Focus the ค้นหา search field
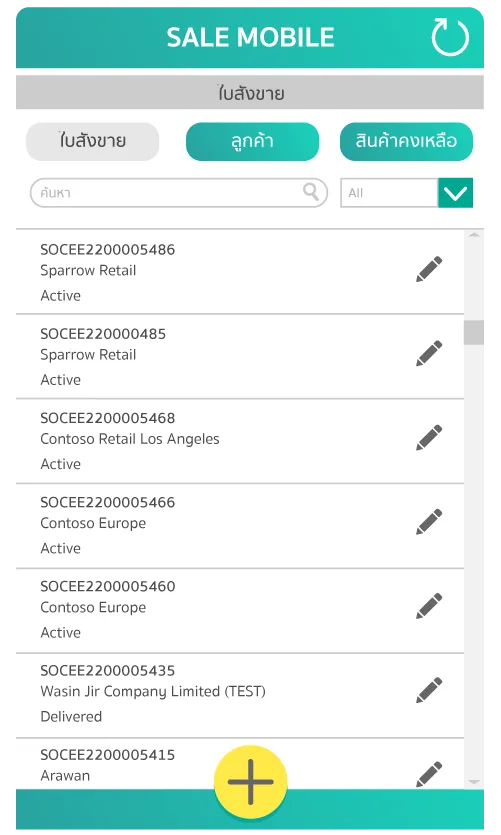 coord(178,192)
